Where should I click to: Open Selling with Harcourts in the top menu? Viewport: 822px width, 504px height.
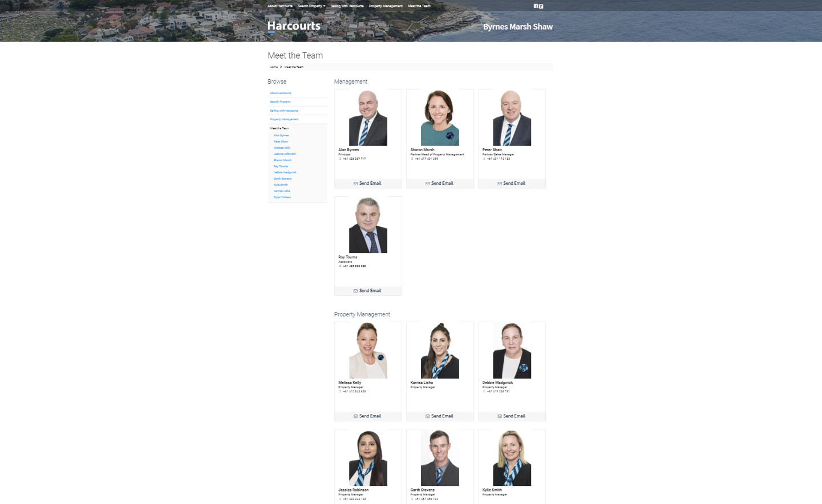(x=347, y=6)
